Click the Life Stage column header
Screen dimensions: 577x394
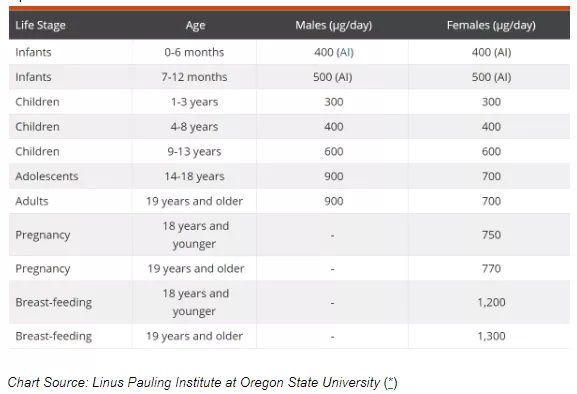coord(40,25)
